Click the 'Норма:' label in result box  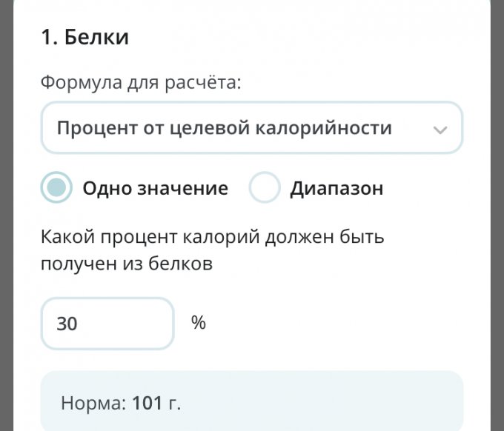point(93,404)
